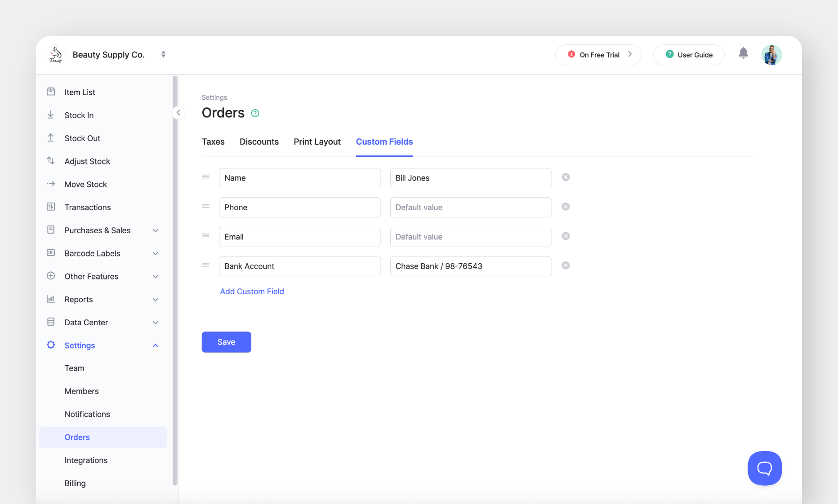Delete the Bank Account custom field
Screen dimensions: 838x504
(x=566, y=265)
